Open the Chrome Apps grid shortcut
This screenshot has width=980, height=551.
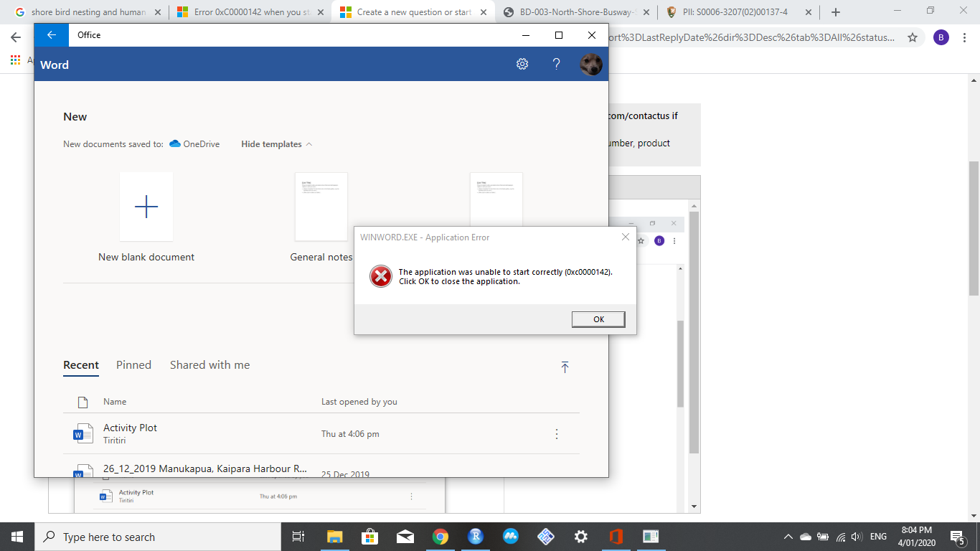click(15, 60)
